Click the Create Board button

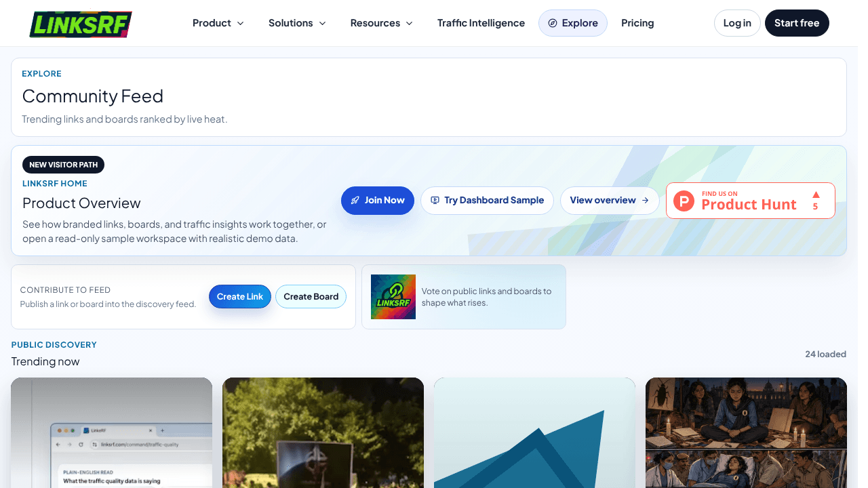coord(311,297)
